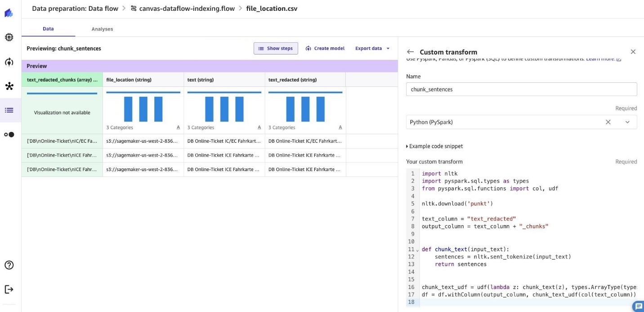
Task: Select the list icon in left sidebar
Action: point(9,110)
